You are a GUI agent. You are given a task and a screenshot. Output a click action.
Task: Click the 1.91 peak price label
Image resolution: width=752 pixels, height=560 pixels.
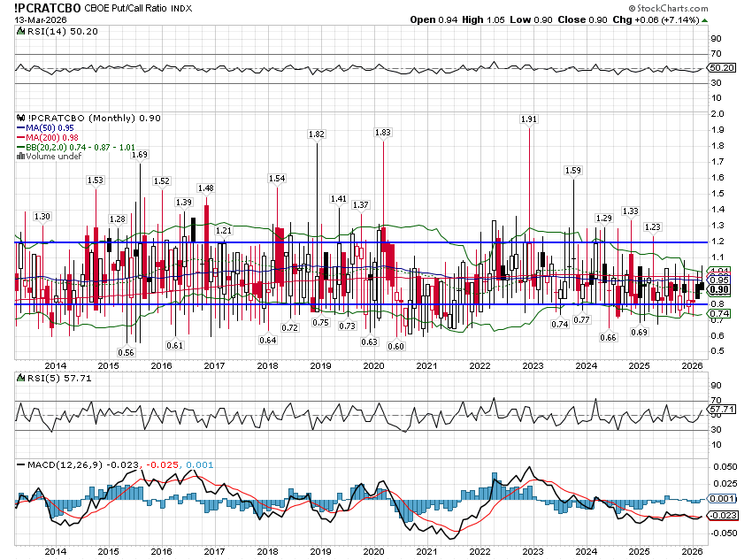[x=529, y=119]
